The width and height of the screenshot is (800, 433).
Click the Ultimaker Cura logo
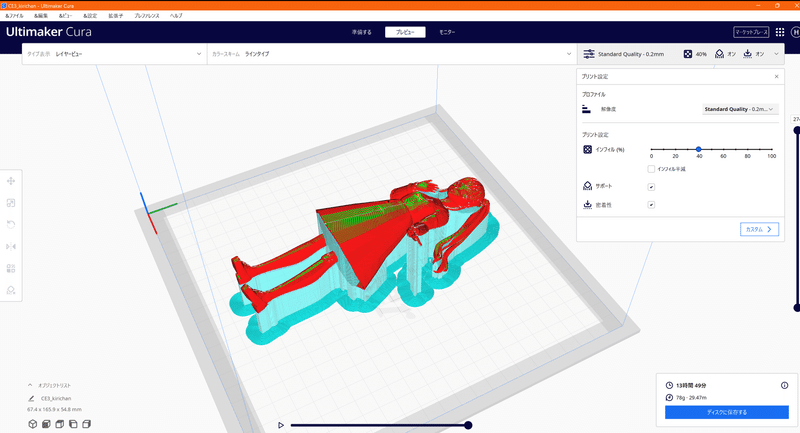[49, 32]
